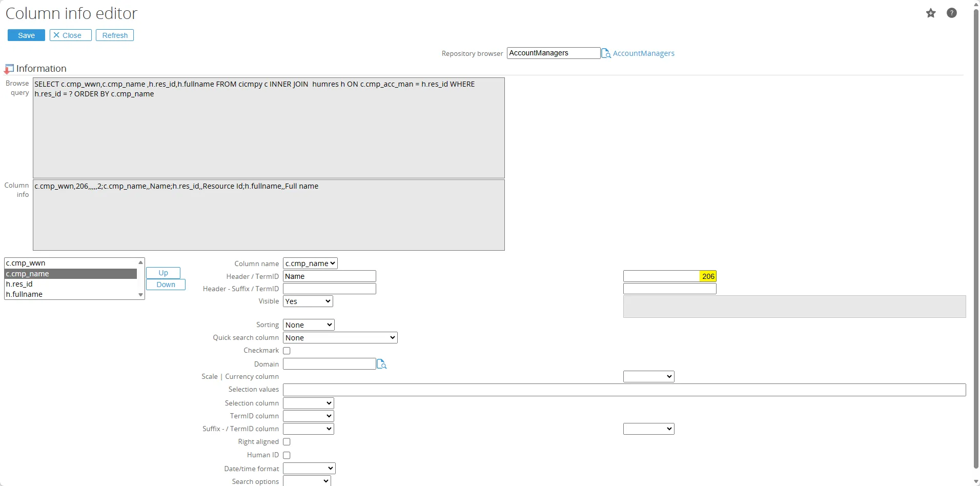Open repository browser lookup icon

(606, 53)
